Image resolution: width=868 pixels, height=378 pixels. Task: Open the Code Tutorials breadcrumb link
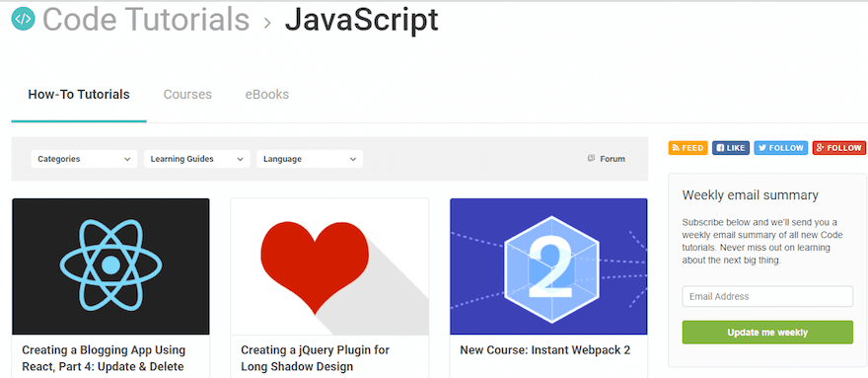146,20
